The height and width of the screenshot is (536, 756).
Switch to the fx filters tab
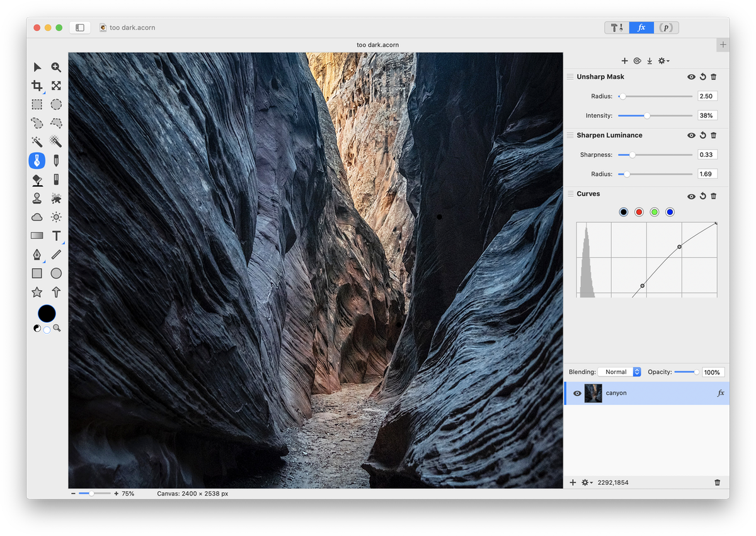point(641,28)
